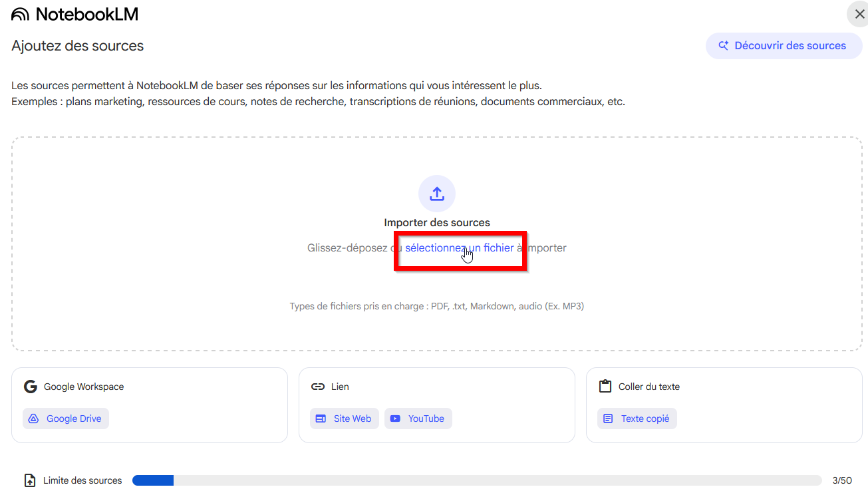Click the clipboard icon beside Coller du texte
Image resolution: width=868 pixels, height=499 pixels.
point(605,387)
